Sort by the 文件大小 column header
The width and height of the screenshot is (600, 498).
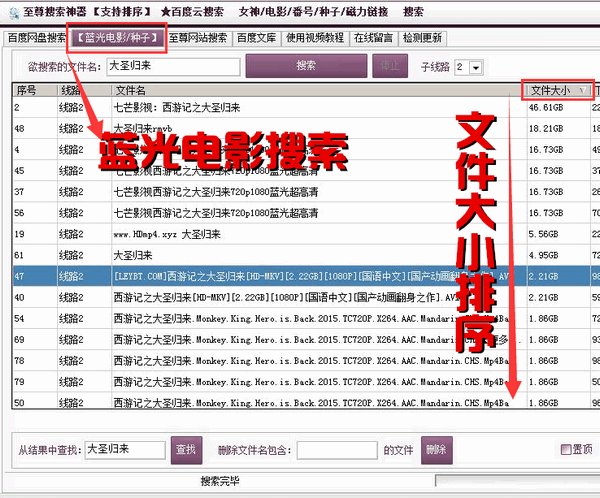point(558,90)
